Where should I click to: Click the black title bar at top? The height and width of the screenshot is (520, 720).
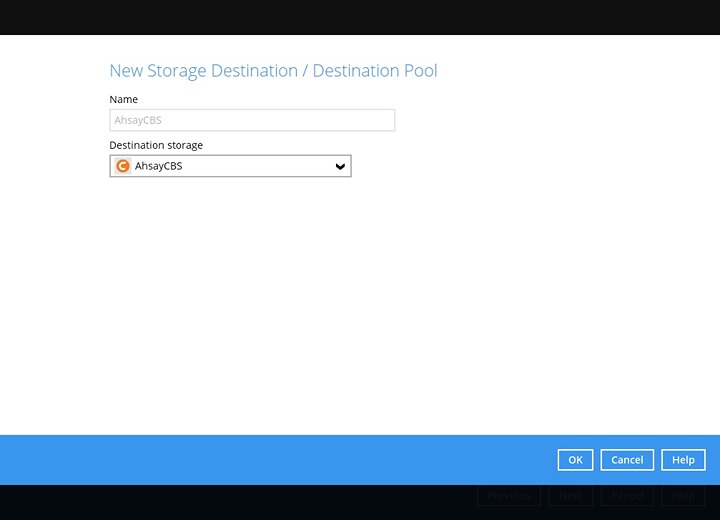click(x=360, y=17)
